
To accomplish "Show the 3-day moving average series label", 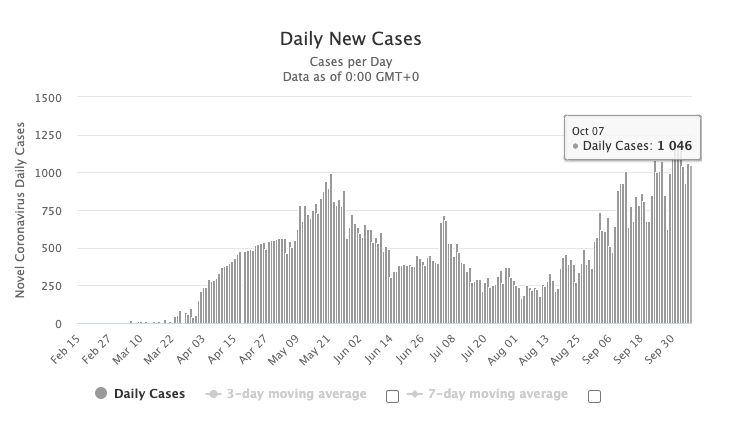I will 297,394.
